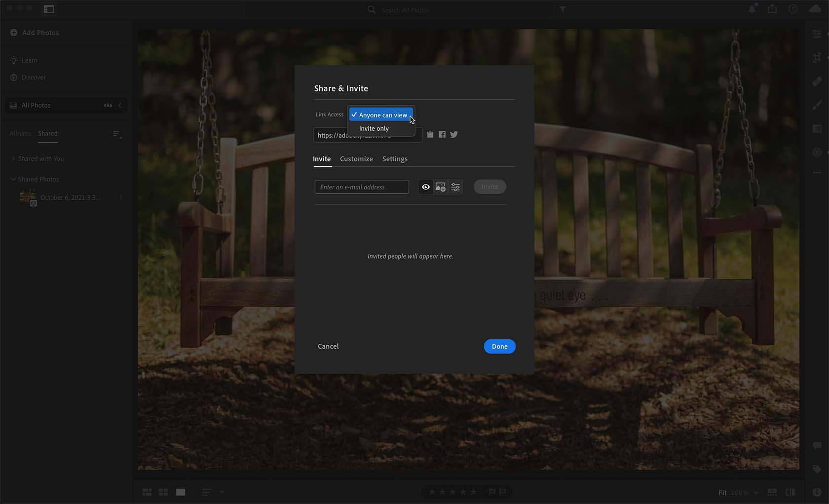Share the album to Twitter
This screenshot has width=829, height=504.
point(453,134)
